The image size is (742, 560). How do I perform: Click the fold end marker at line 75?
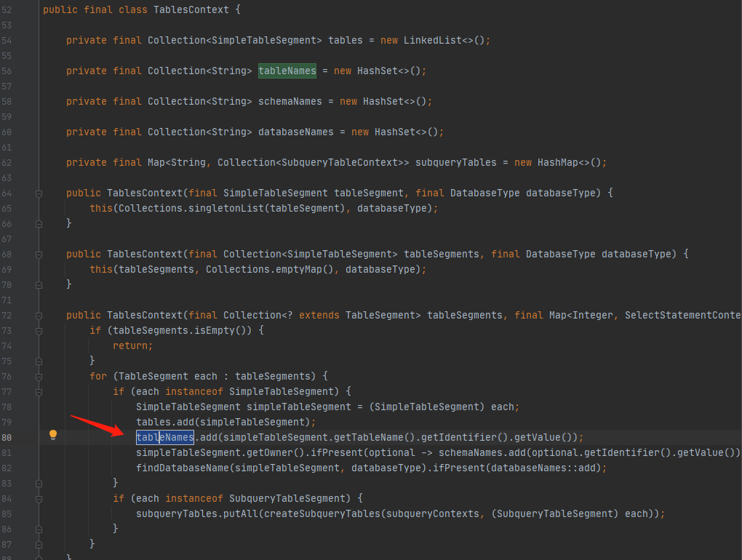tap(39, 361)
